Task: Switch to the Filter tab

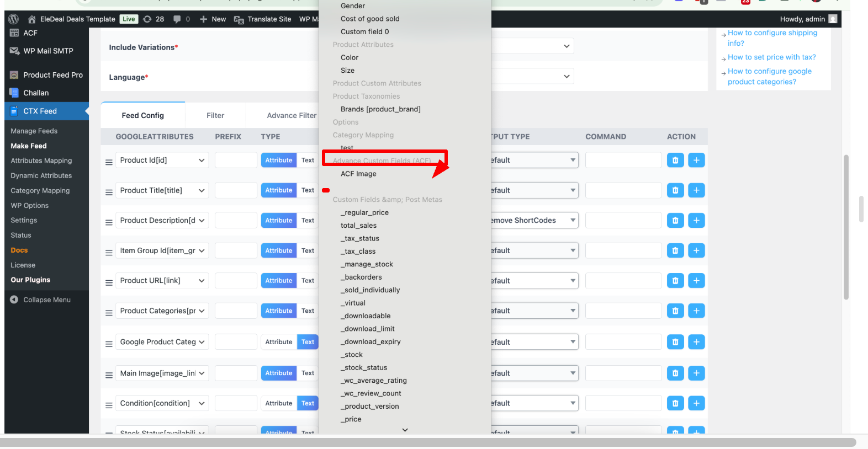Action: [x=215, y=115]
